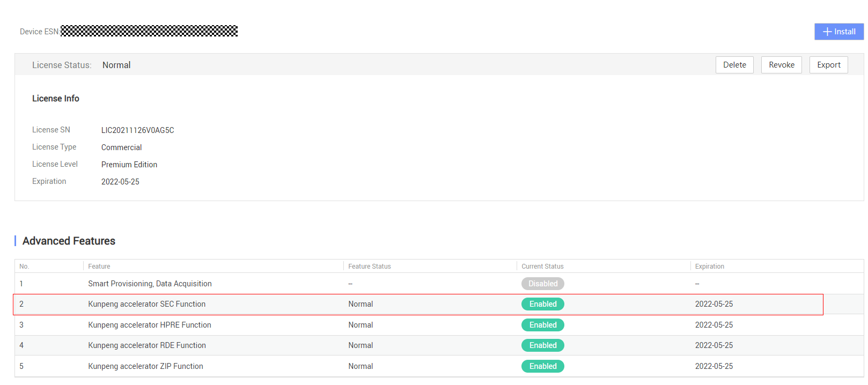Screen dimensions: 868x385
Task: Click the Disabled badge for Smart Provisioning
Action: [543, 284]
